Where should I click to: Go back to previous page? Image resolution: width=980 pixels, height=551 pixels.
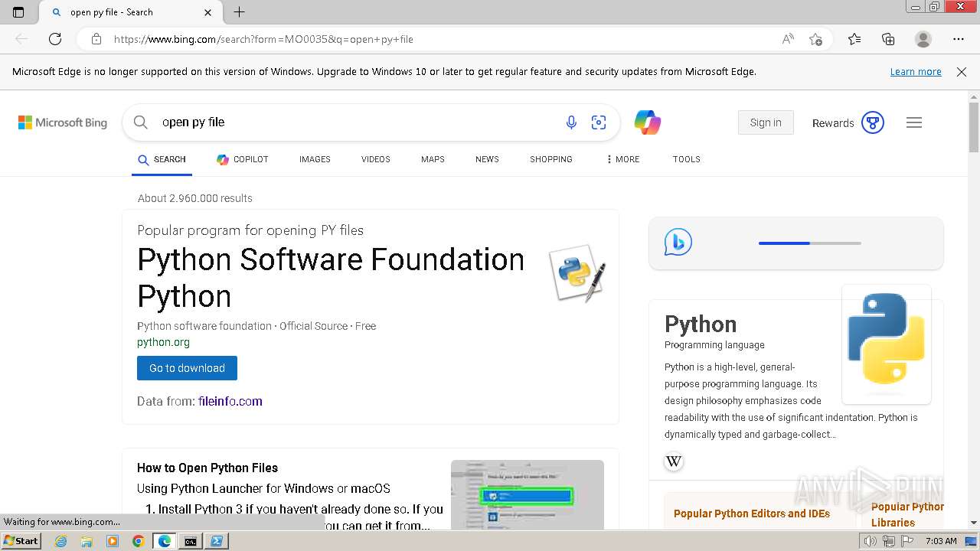coord(21,39)
